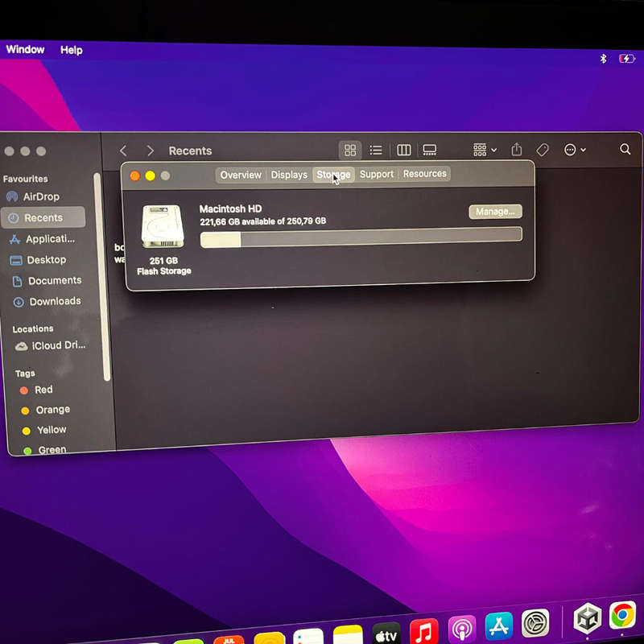The width and height of the screenshot is (644, 644).
Task: Switch to the Overview tab
Action: pyautogui.click(x=241, y=175)
